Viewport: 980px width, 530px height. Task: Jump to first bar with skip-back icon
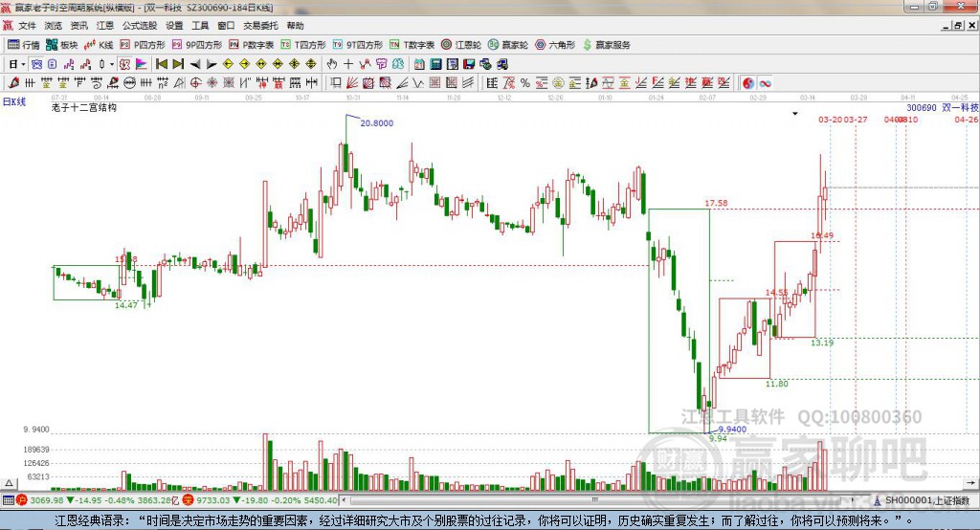pyautogui.click(x=162, y=64)
